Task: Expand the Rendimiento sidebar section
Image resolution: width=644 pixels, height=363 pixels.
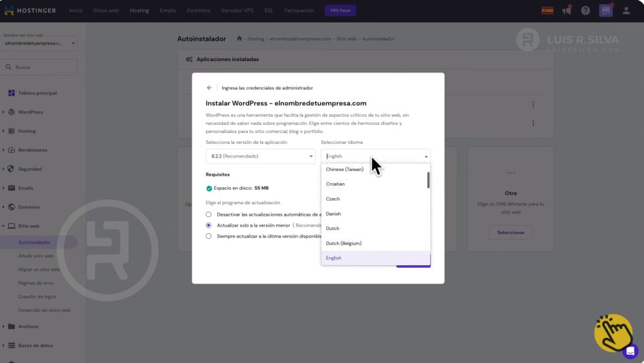Action: (3, 150)
